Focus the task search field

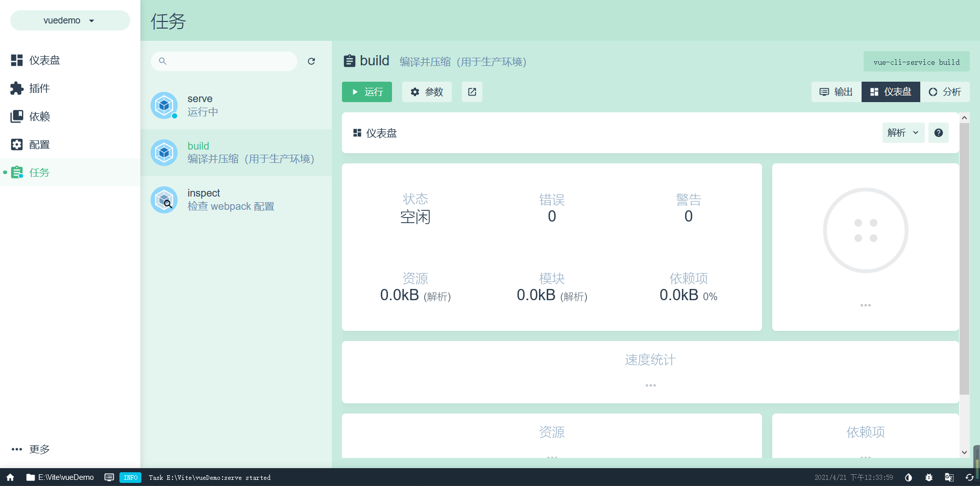point(224,61)
